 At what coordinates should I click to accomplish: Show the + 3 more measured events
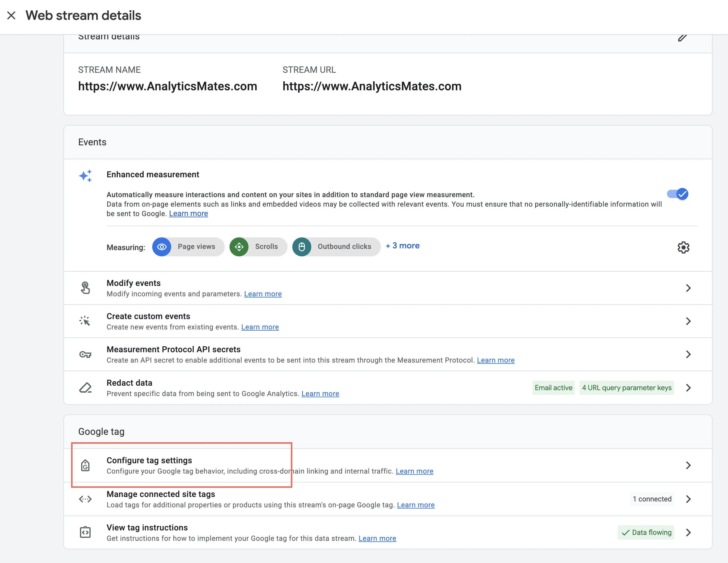[x=403, y=246]
